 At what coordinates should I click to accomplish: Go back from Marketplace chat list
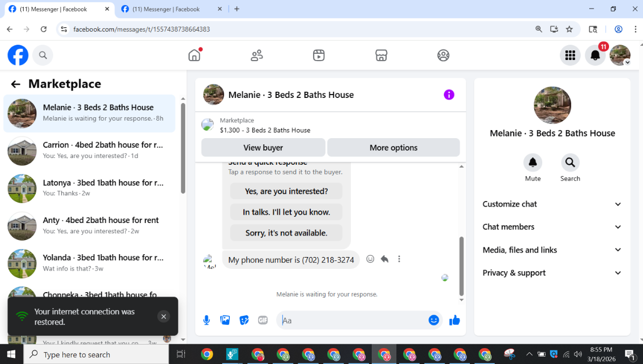[16, 84]
